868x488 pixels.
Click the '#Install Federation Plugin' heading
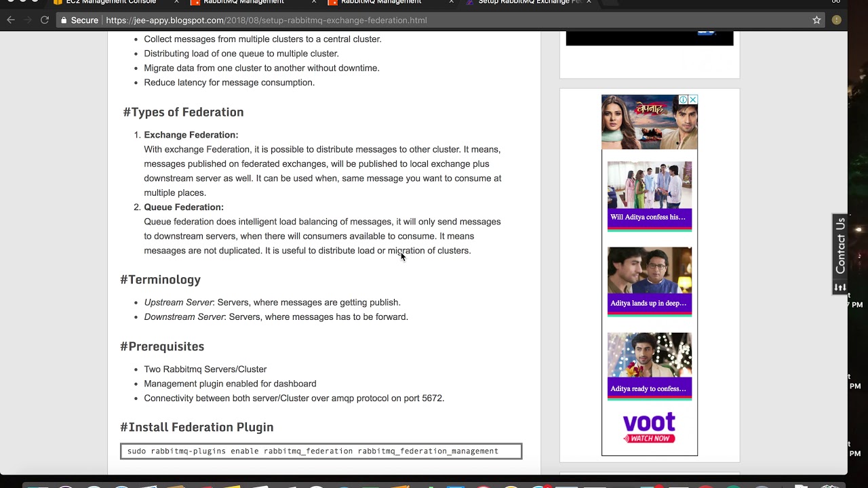(x=197, y=427)
